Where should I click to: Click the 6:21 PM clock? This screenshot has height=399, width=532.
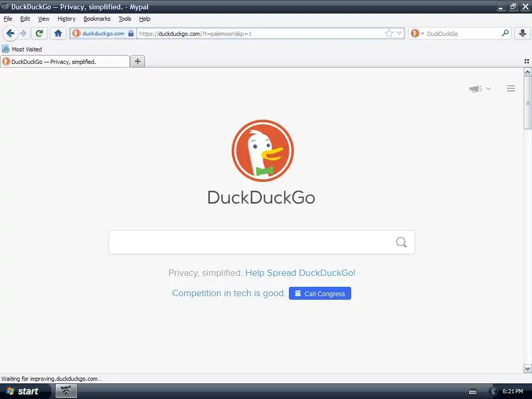click(513, 391)
